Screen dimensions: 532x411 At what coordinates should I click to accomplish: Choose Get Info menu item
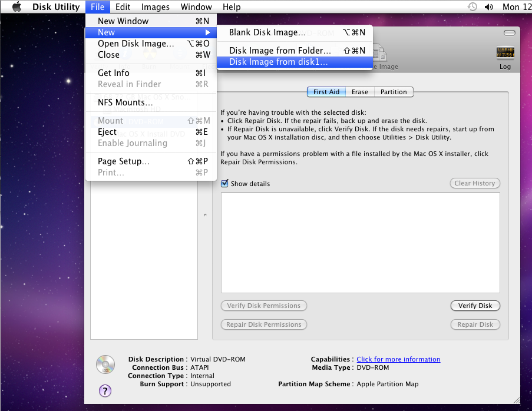point(151,73)
